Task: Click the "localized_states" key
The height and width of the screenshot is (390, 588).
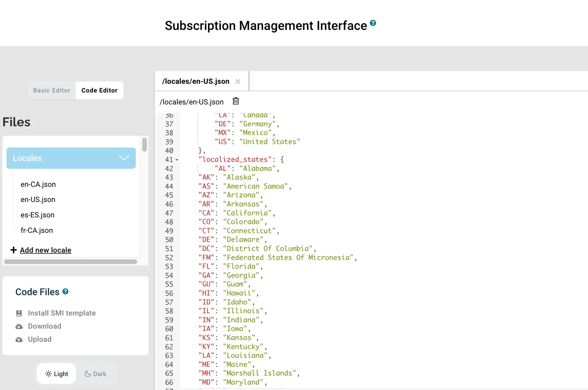Action: point(235,159)
